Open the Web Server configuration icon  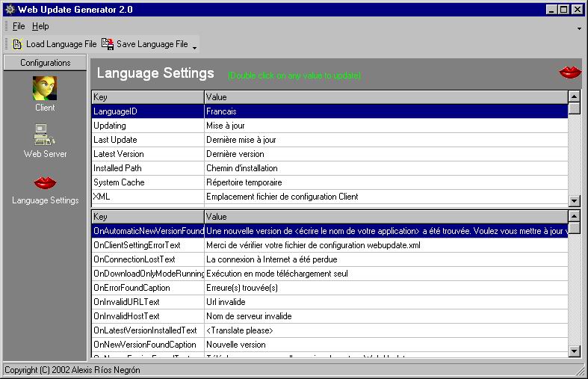pos(45,135)
